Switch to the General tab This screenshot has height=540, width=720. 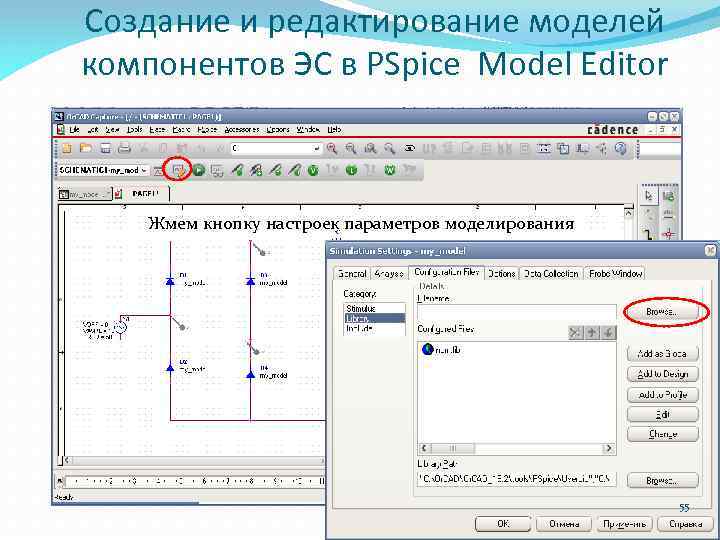pyautogui.click(x=352, y=274)
